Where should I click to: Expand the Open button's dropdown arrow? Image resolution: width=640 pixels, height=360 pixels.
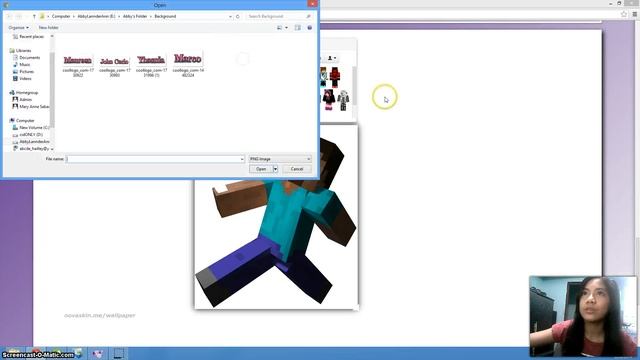click(276, 169)
